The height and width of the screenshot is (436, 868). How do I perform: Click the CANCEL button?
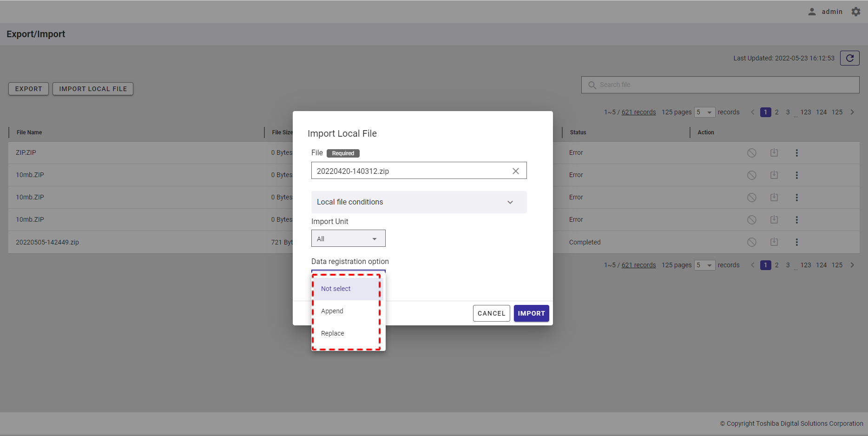[x=491, y=313]
